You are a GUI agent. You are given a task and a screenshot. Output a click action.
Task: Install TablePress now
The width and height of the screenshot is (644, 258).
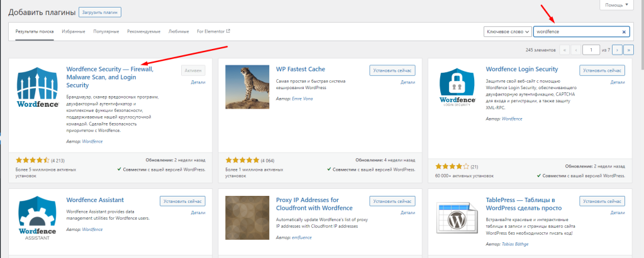(602, 202)
